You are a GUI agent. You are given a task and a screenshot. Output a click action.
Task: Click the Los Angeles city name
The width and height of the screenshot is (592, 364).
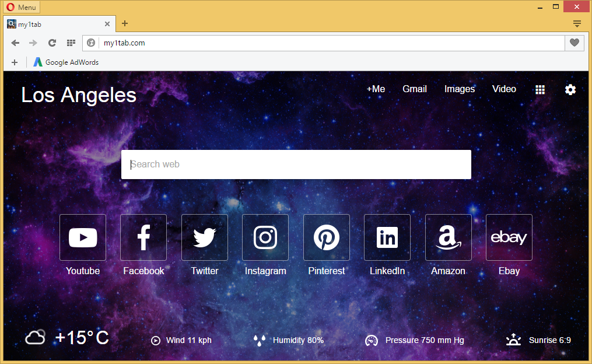point(79,94)
